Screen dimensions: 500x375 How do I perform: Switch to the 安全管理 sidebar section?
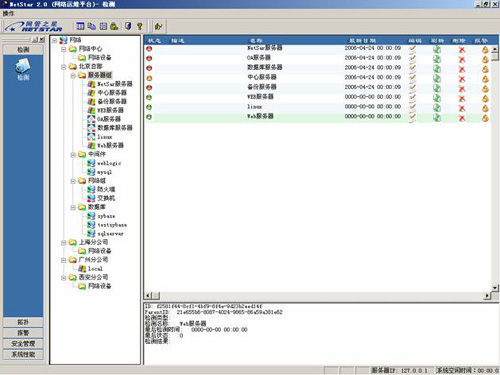click(x=23, y=344)
